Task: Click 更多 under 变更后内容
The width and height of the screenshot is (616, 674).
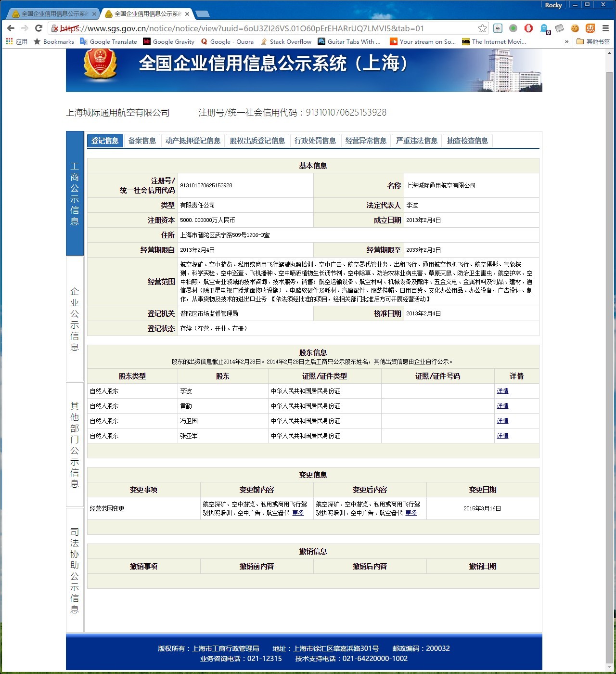Action: [411, 513]
